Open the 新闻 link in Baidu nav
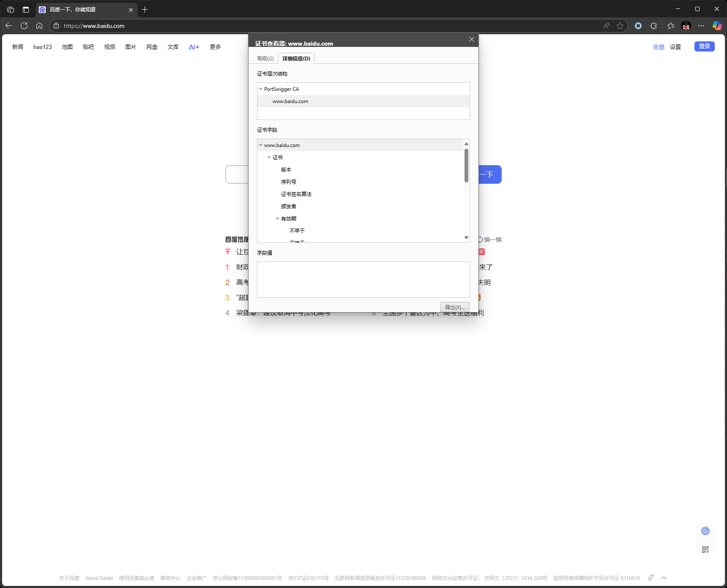727x588 pixels. 18,47
